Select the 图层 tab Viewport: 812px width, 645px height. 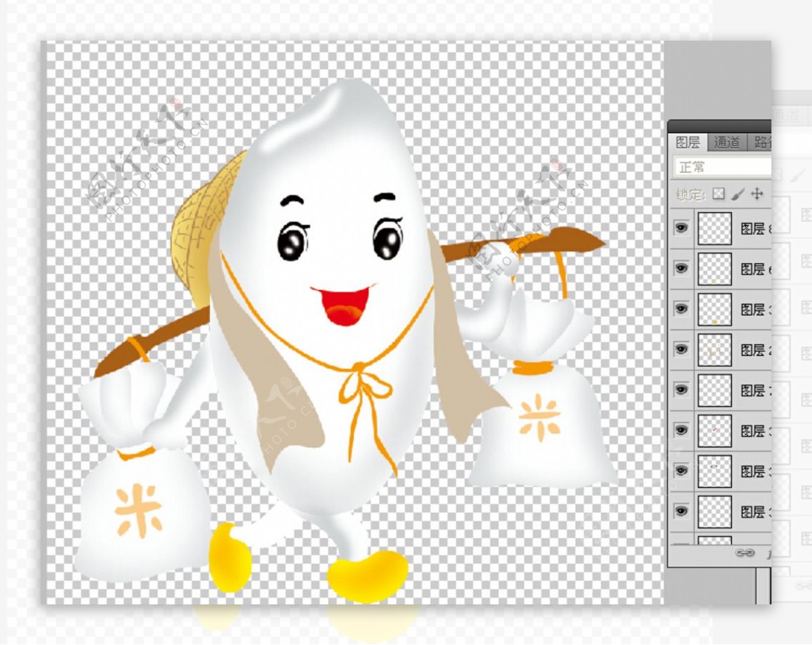pyautogui.click(x=688, y=142)
